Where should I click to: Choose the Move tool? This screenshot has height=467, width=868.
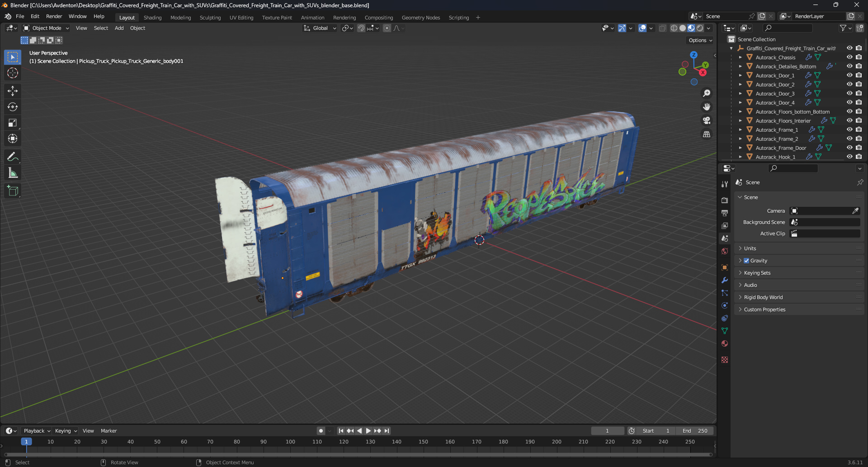pos(13,91)
